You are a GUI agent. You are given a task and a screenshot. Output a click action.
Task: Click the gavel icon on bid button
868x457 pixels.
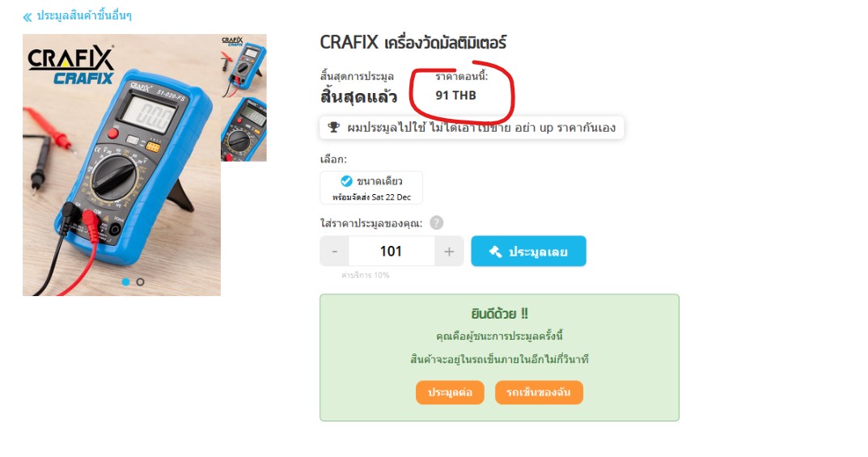tap(495, 252)
